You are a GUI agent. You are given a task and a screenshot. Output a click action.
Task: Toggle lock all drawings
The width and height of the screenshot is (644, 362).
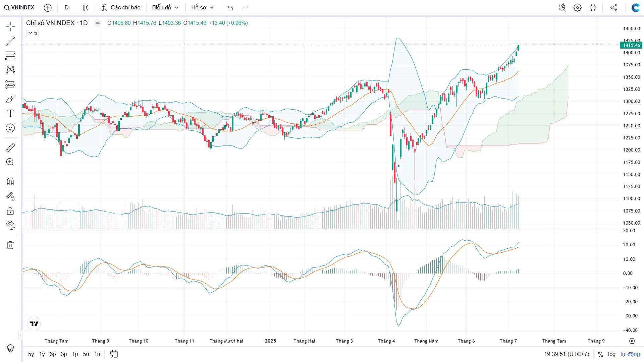(x=10, y=211)
